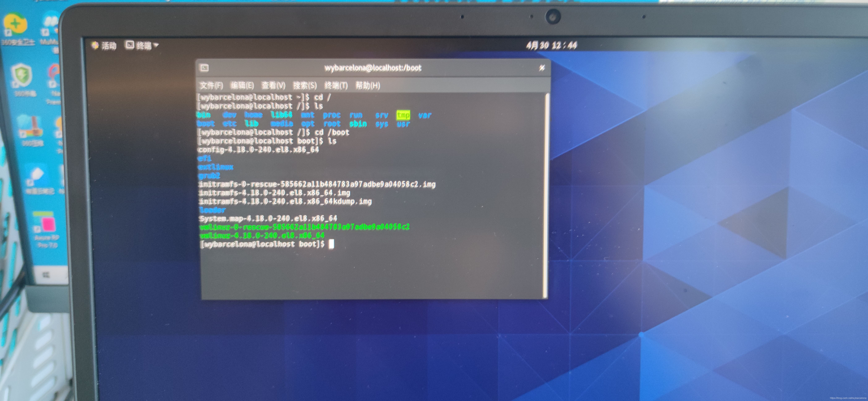
Task: Click the terminal title wybarcelona@localhost:/boot
Action: 373,68
